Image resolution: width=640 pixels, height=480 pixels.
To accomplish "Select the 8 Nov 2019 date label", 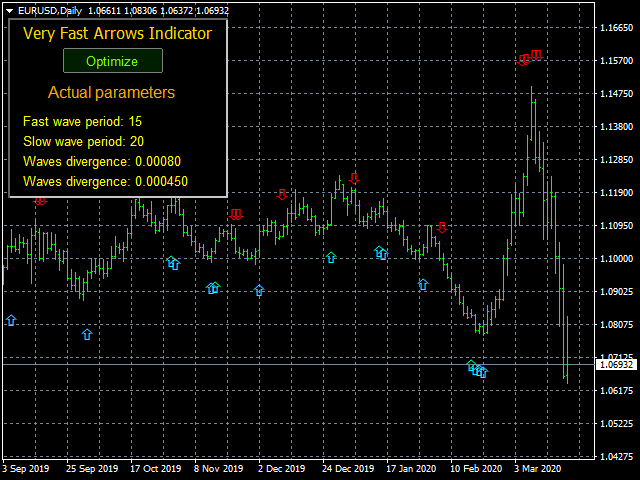I will pos(218,469).
